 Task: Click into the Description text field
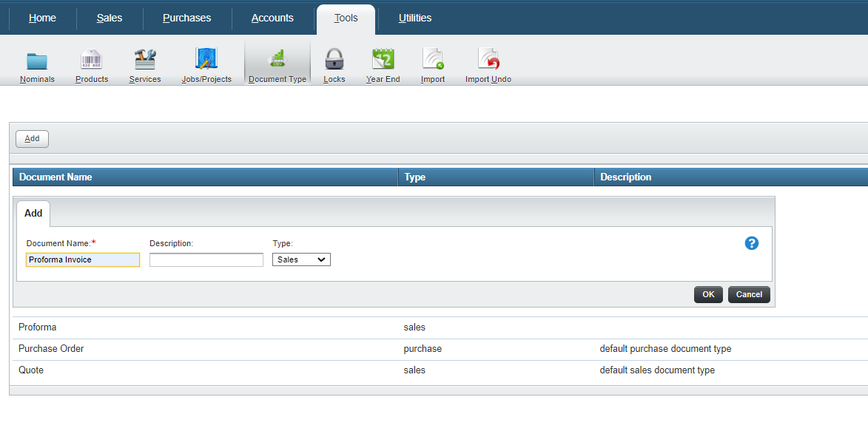(x=206, y=259)
